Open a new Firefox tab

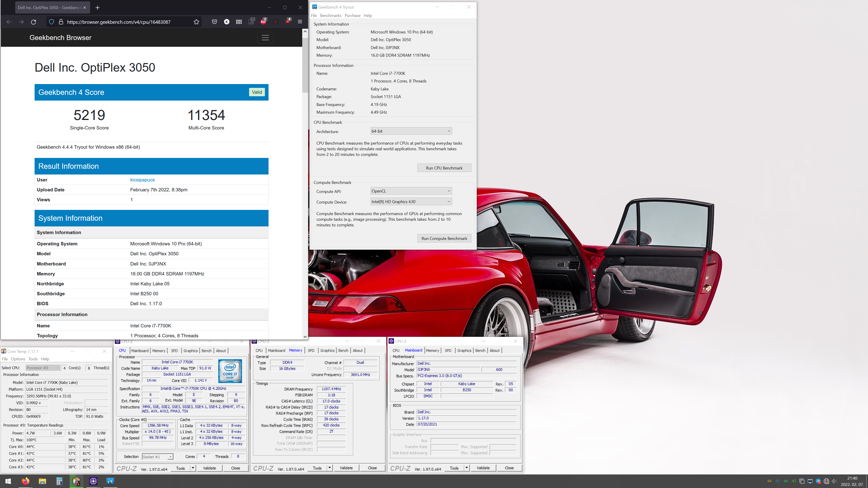pyautogui.click(x=97, y=7)
